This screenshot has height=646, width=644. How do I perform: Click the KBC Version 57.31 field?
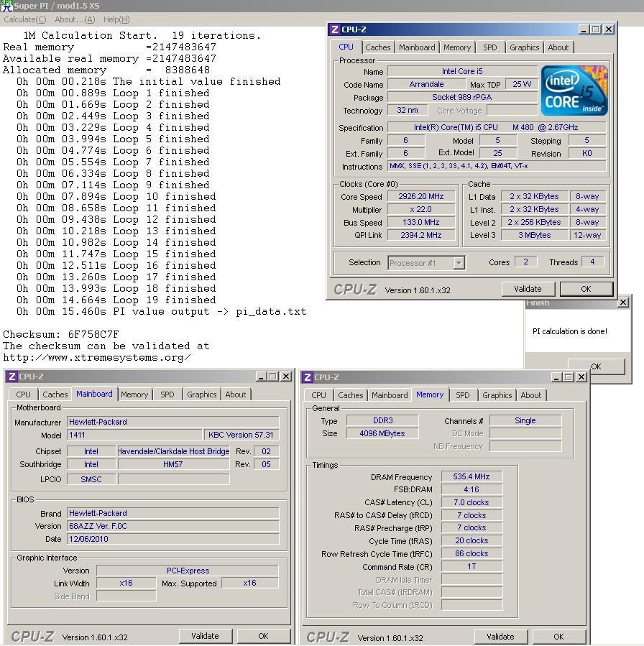(241, 435)
